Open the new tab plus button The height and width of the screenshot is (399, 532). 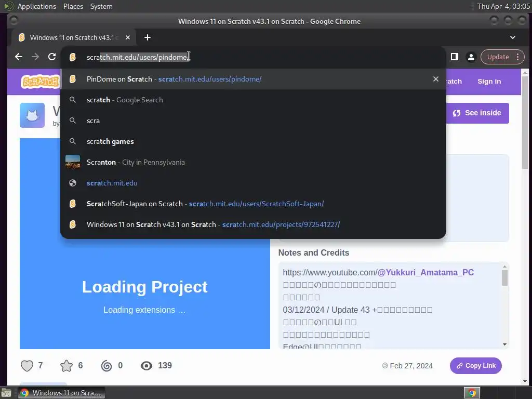pos(147,37)
